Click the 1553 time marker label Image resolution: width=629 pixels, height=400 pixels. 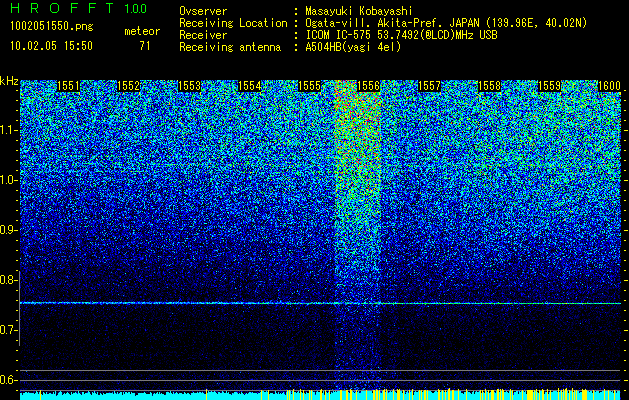click(x=189, y=86)
